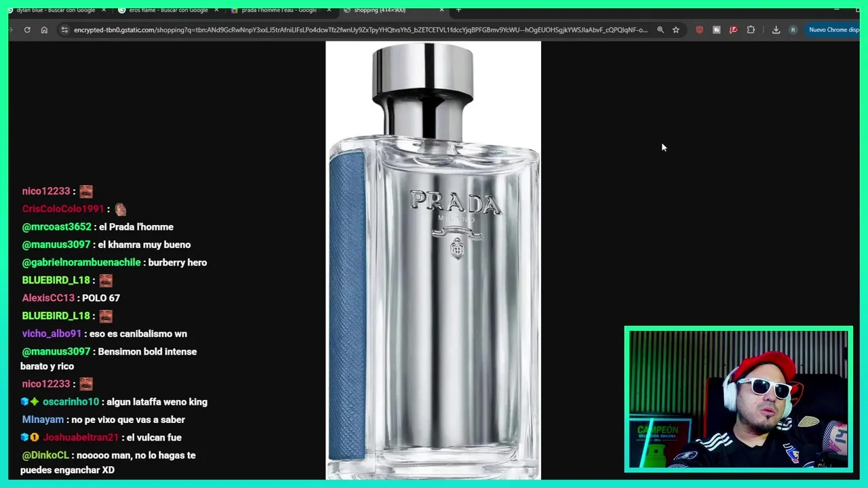Click the Nuevo Chrome disponible button
Viewport: 868px width, 488px height.
point(833,30)
